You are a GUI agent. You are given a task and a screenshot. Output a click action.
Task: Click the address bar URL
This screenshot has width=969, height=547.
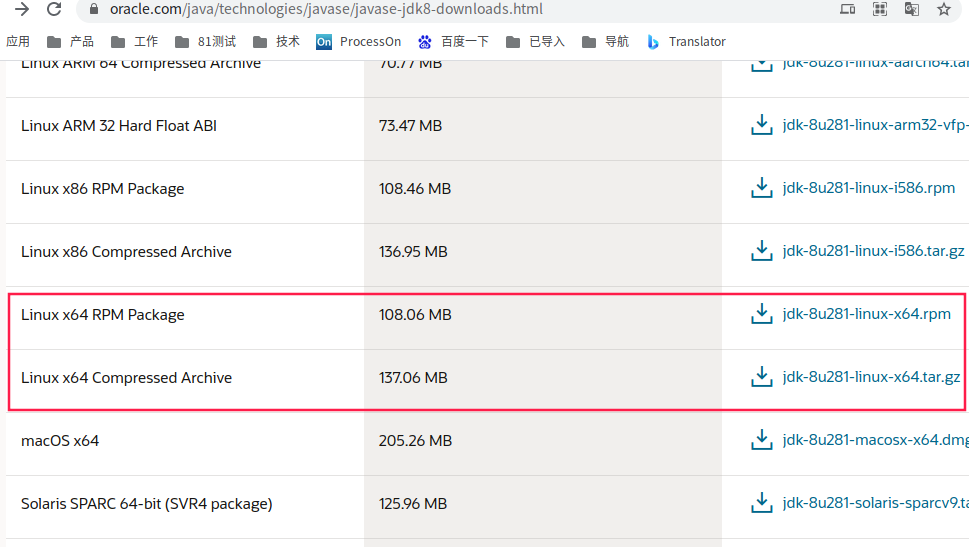[326, 9]
